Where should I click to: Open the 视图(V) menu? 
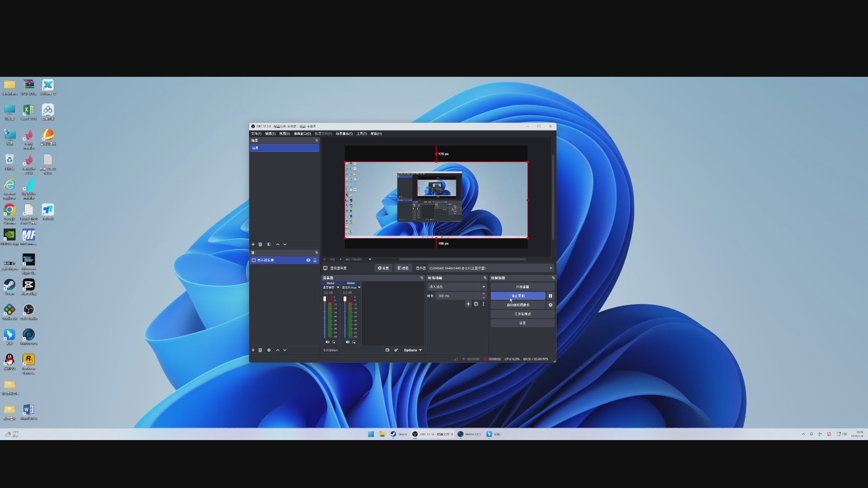(284, 134)
